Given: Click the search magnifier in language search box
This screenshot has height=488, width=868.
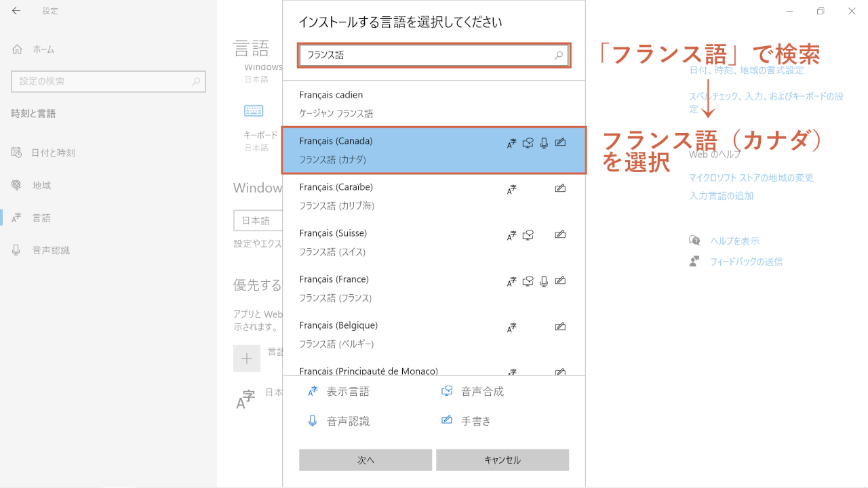Looking at the screenshot, I should pyautogui.click(x=559, y=56).
